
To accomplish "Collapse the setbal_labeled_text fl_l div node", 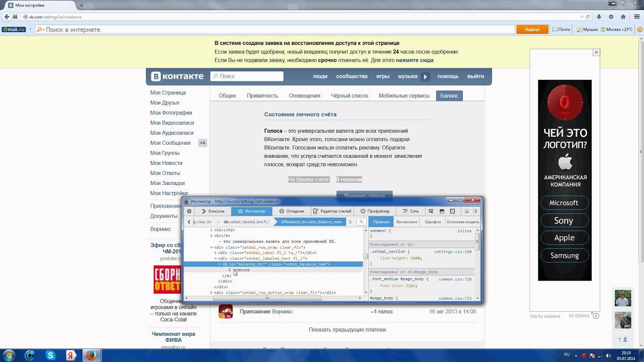I will [216, 258].
